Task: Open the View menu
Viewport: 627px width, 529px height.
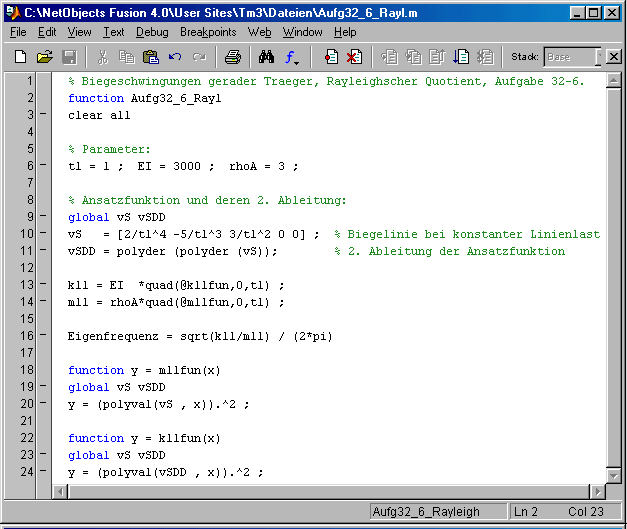Action: point(79,32)
